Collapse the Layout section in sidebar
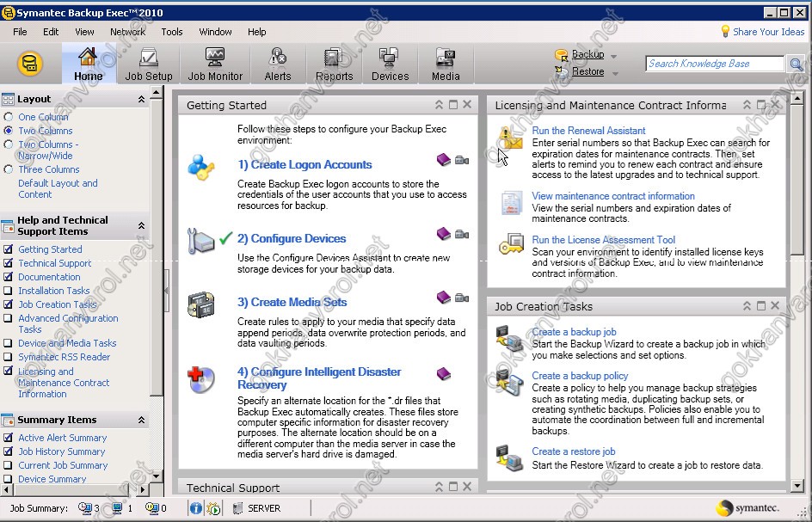The height and width of the screenshot is (522, 812). 141,99
